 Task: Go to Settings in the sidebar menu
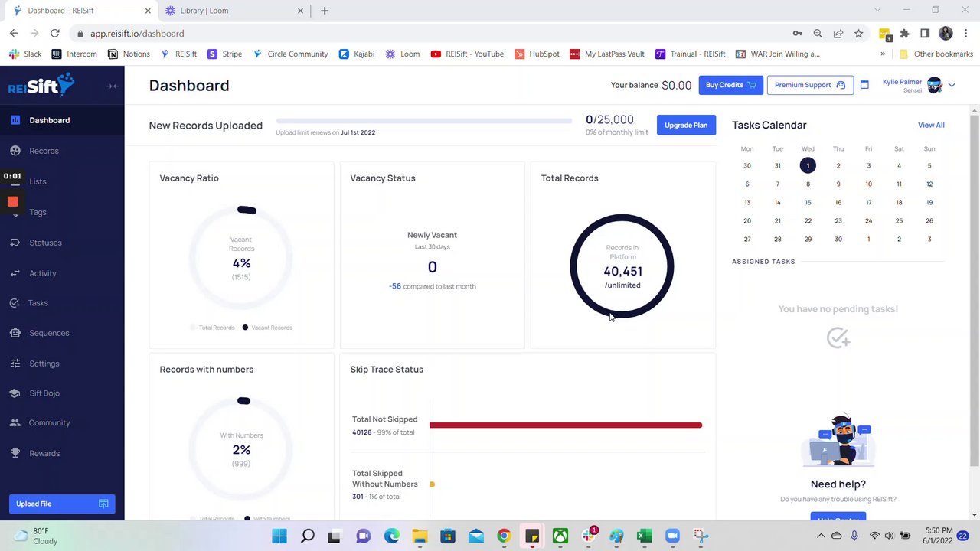(44, 364)
